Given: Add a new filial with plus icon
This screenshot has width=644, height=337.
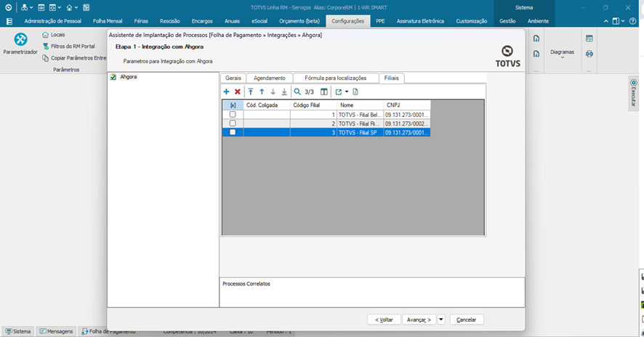Looking at the screenshot, I should 226,92.
